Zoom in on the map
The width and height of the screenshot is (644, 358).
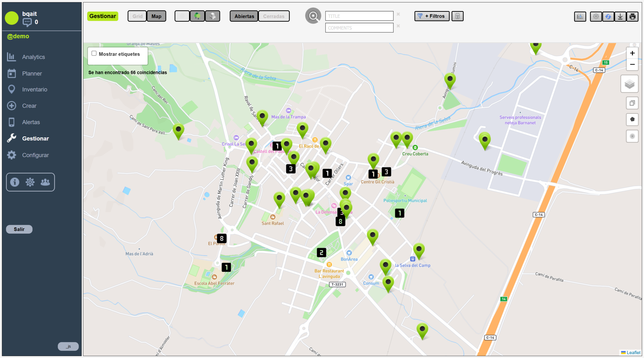click(632, 53)
